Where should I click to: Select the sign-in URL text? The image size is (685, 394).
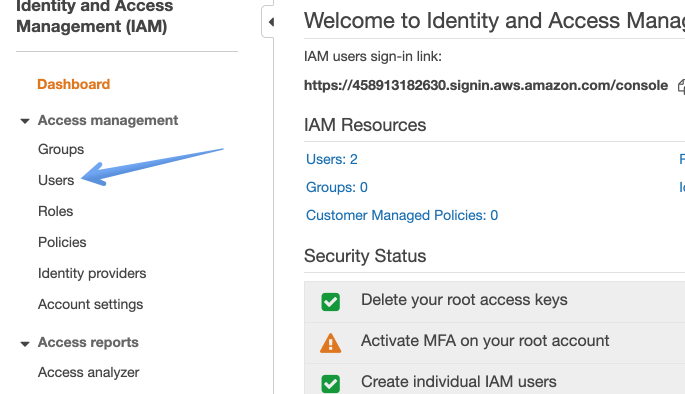coord(486,85)
